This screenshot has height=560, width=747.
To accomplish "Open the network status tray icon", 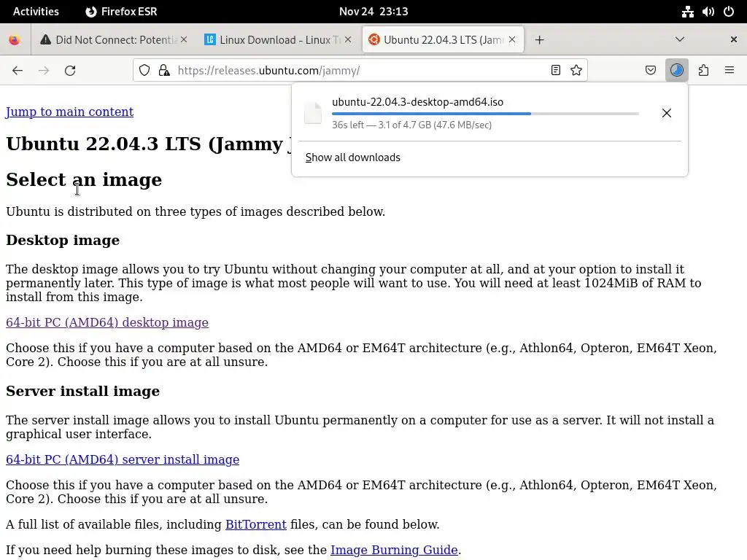I will (x=687, y=12).
